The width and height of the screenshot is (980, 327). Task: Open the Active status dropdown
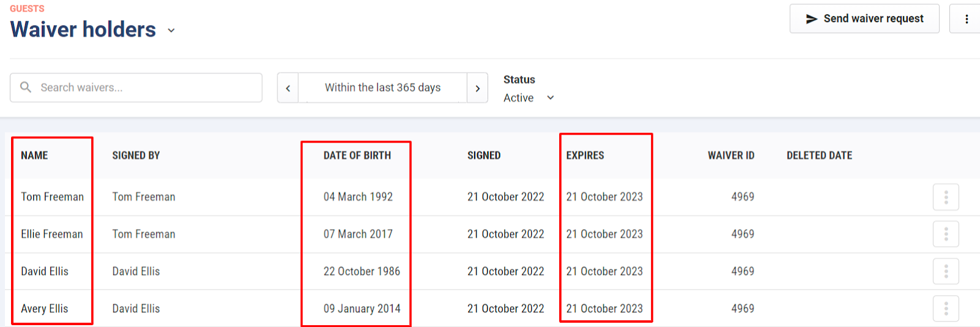529,98
